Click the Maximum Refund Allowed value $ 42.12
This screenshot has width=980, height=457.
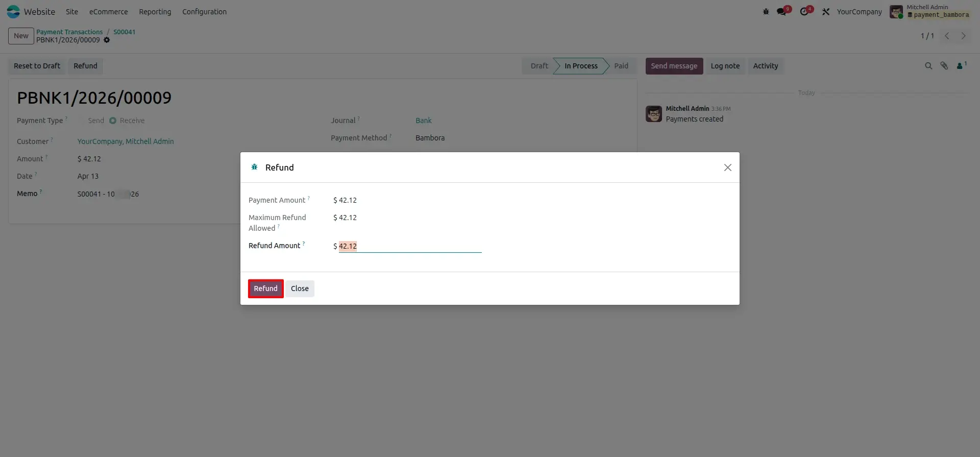click(345, 218)
